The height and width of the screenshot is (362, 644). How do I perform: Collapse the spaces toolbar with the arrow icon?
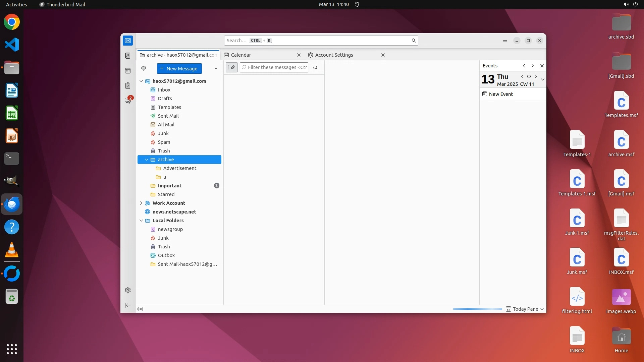128,305
